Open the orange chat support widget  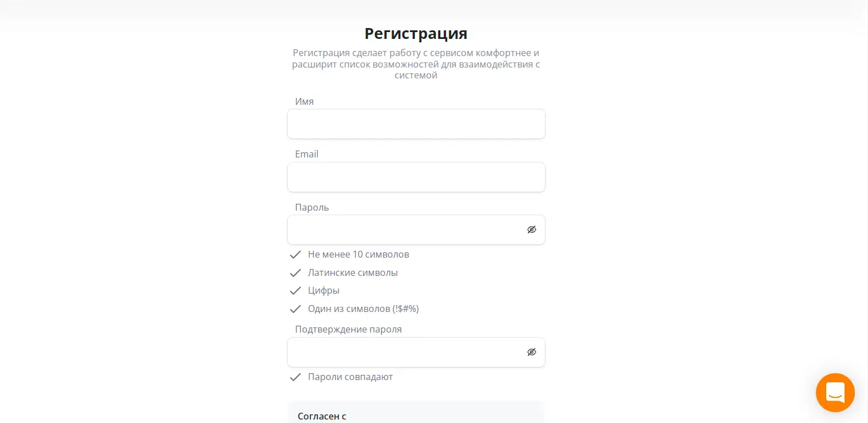(x=835, y=393)
